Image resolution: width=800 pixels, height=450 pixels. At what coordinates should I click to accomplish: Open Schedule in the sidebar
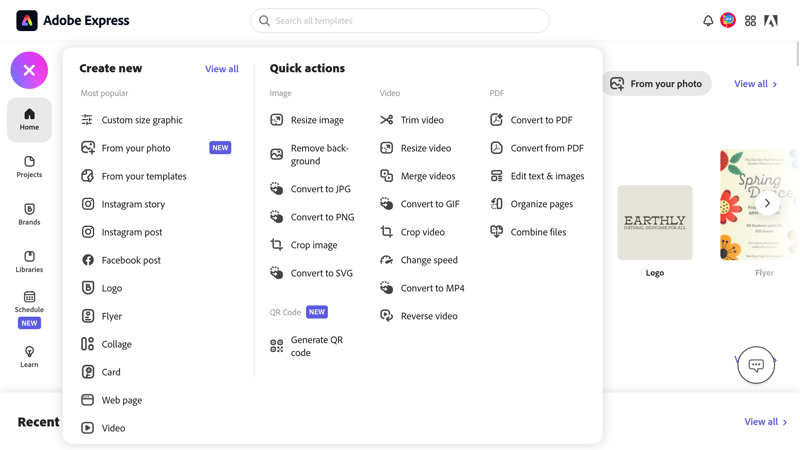(x=29, y=309)
